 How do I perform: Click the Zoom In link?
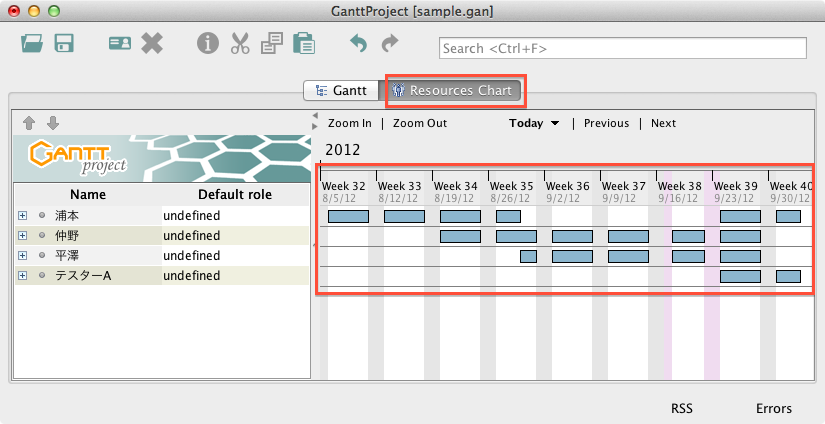pos(349,124)
